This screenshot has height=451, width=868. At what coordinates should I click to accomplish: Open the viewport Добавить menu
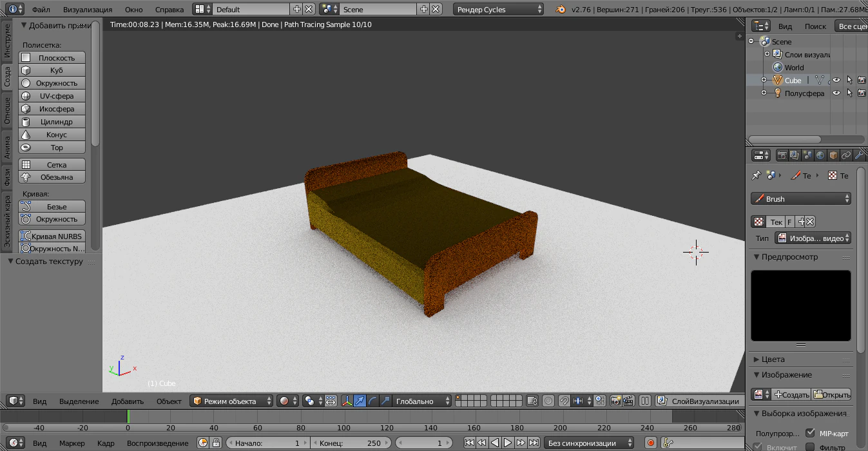[128, 401]
